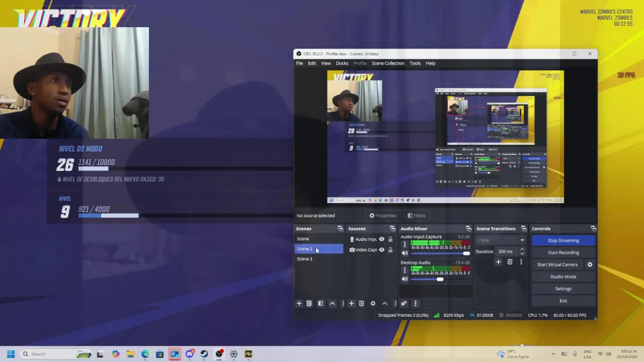
Task: Open File Explorer from the taskbar
Action: [130, 354]
